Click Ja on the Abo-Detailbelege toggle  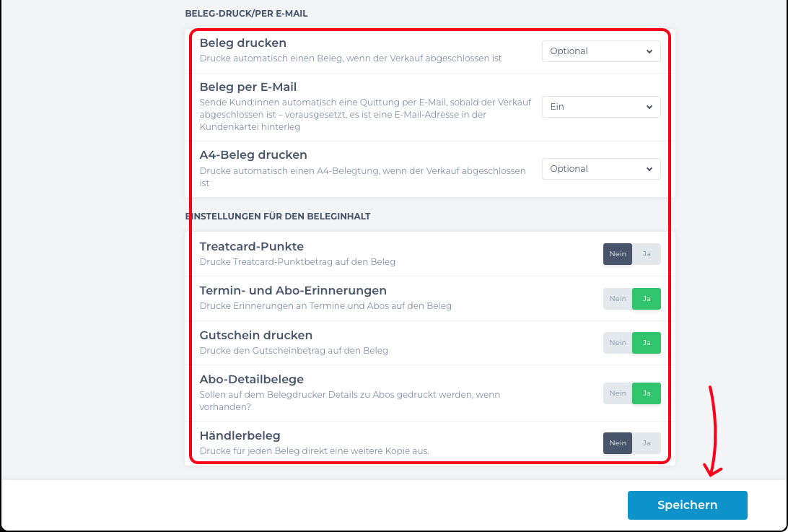[x=647, y=393]
